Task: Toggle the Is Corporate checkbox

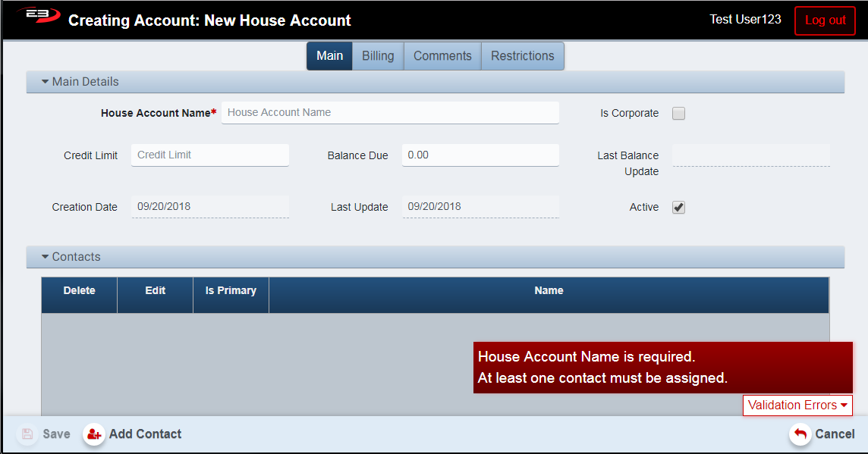Action: pyautogui.click(x=678, y=114)
